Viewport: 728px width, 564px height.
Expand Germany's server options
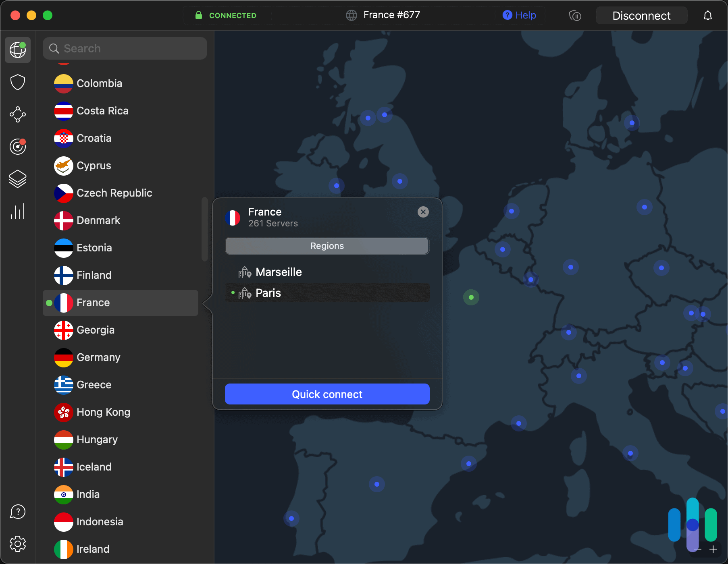tap(98, 357)
